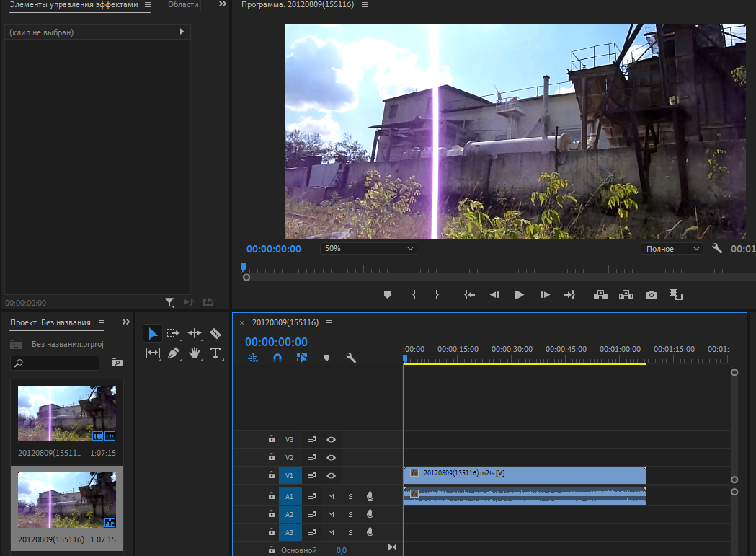Image resolution: width=756 pixels, height=556 pixels.
Task: Go to Out point
Action: pyautogui.click(x=569, y=294)
